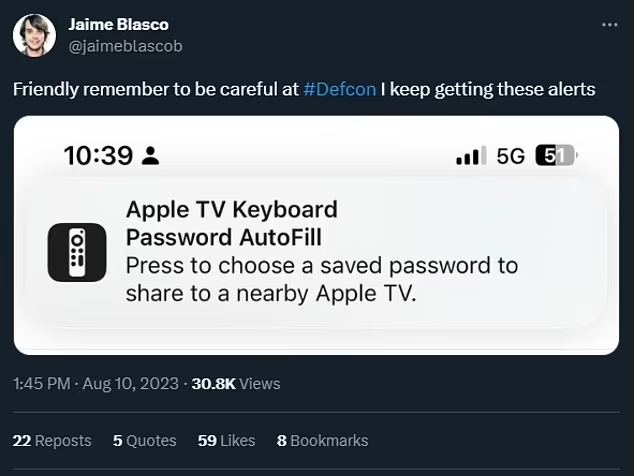Click Jaime Blasco's profile avatar
The image size is (634, 476).
click(x=34, y=35)
